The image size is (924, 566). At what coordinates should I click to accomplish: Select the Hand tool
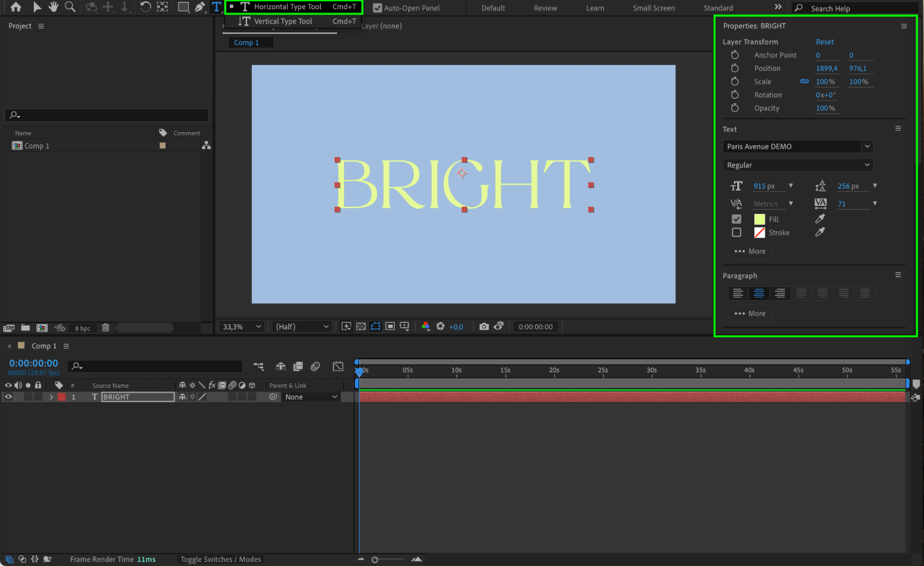[53, 7]
